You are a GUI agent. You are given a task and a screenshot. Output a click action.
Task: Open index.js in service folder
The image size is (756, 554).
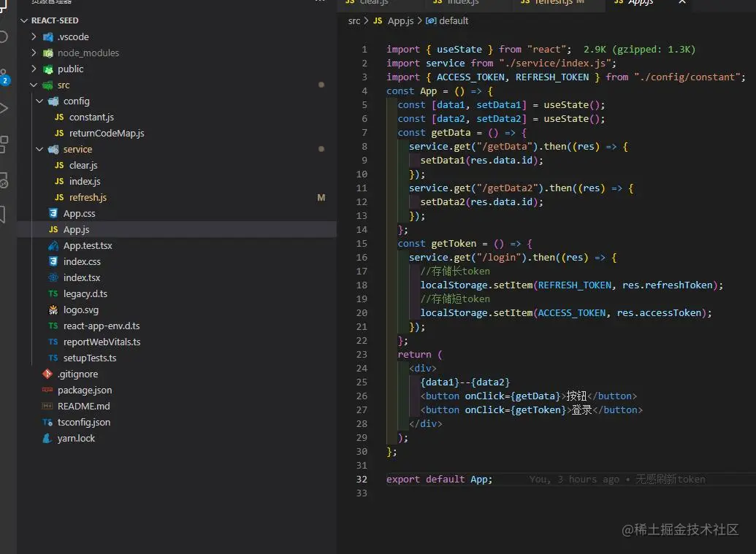[x=85, y=181]
